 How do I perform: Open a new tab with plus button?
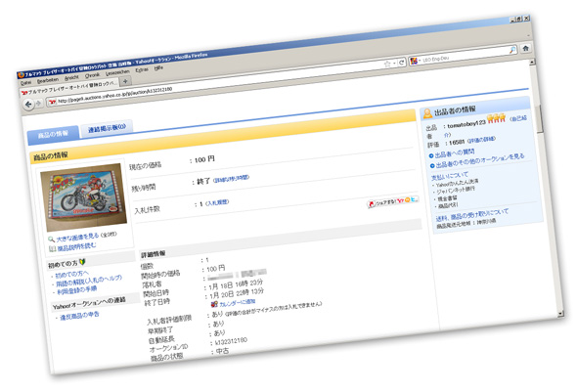tap(125, 81)
